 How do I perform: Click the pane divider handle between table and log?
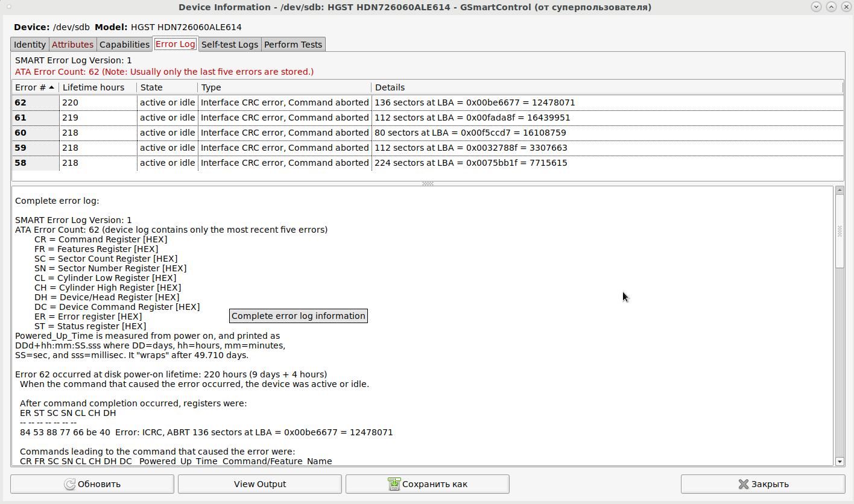(x=428, y=183)
